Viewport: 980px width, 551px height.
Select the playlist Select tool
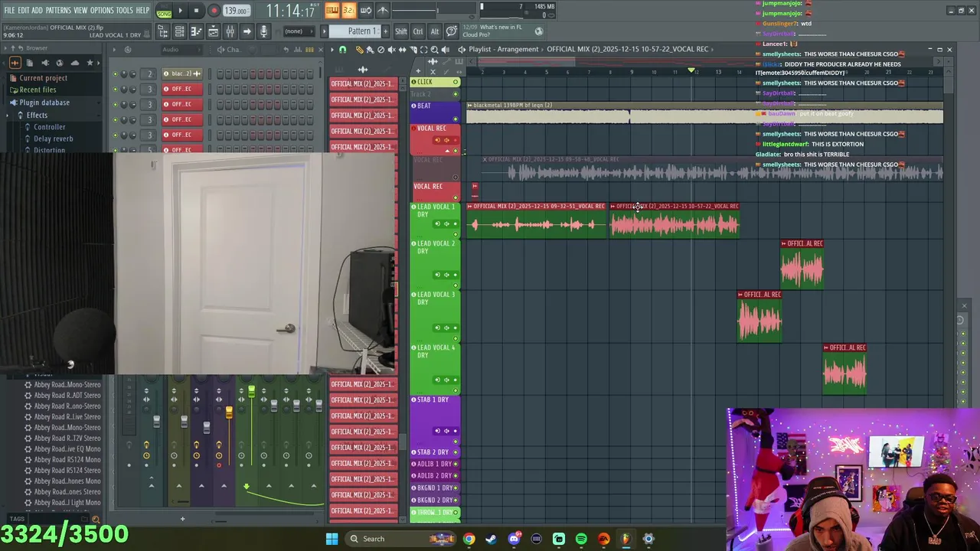click(x=423, y=50)
